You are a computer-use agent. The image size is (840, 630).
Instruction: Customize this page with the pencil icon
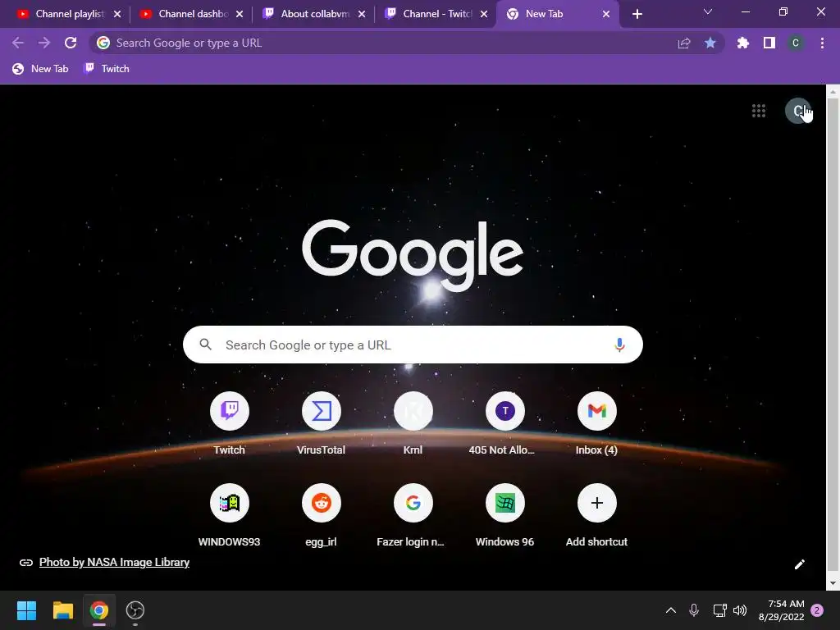799,564
